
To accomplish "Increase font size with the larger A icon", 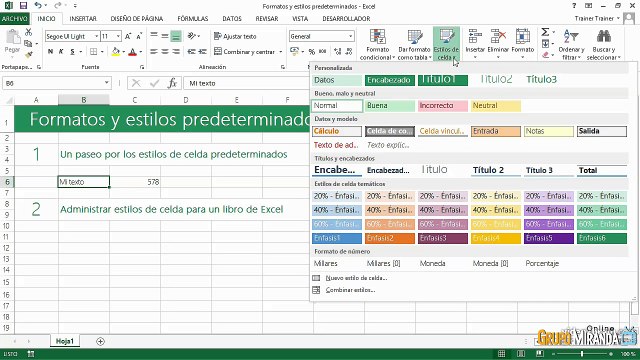I will coord(128,36).
